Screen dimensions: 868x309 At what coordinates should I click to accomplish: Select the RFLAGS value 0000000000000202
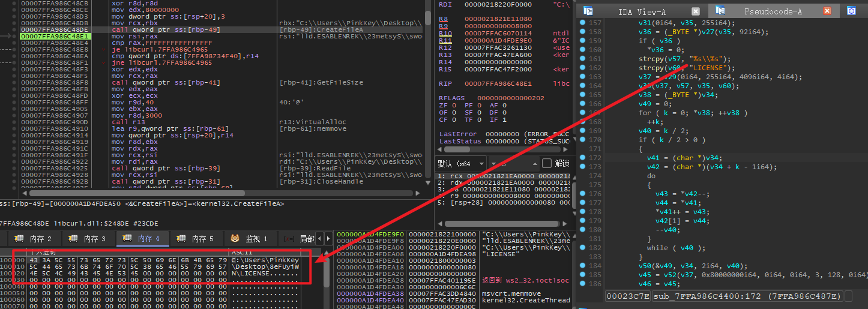pos(510,97)
